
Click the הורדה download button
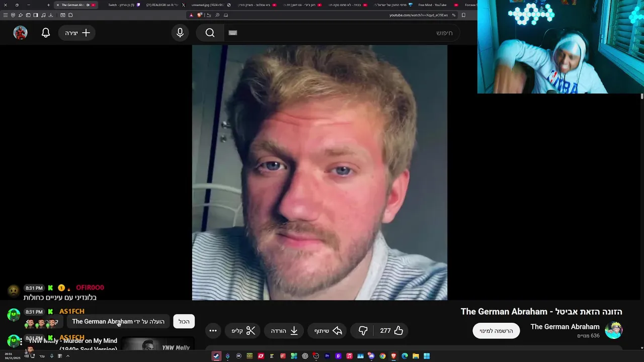coord(284,330)
